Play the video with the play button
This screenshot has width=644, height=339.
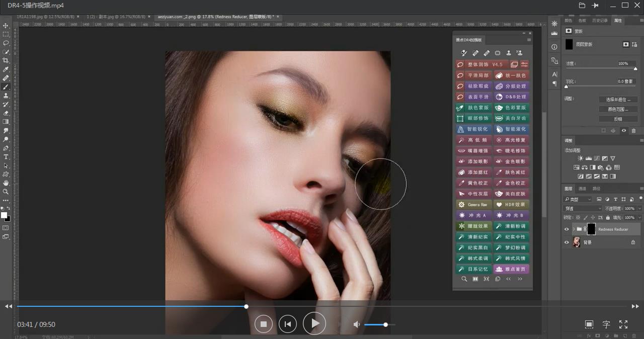(x=314, y=323)
